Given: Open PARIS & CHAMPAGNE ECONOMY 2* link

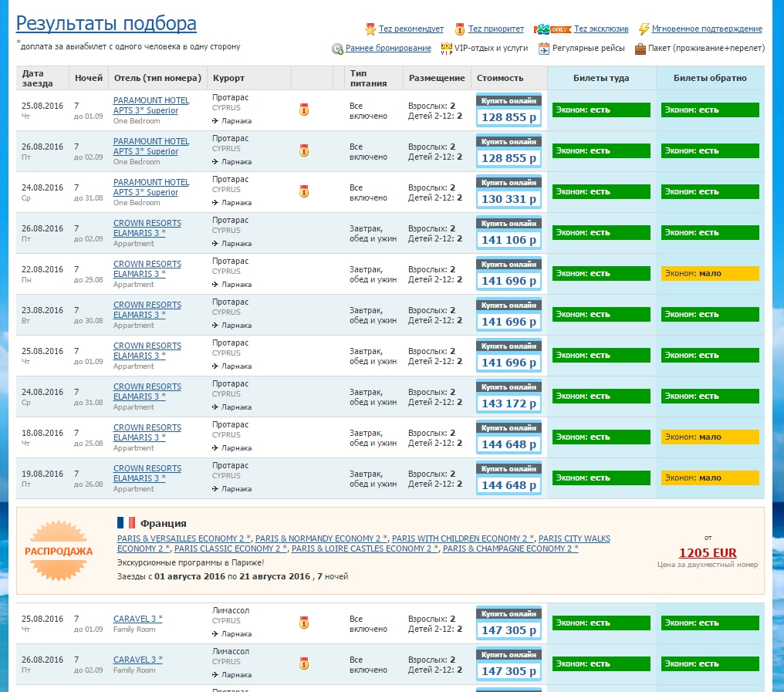Looking at the screenshot, I should click(x=511, y=549).
